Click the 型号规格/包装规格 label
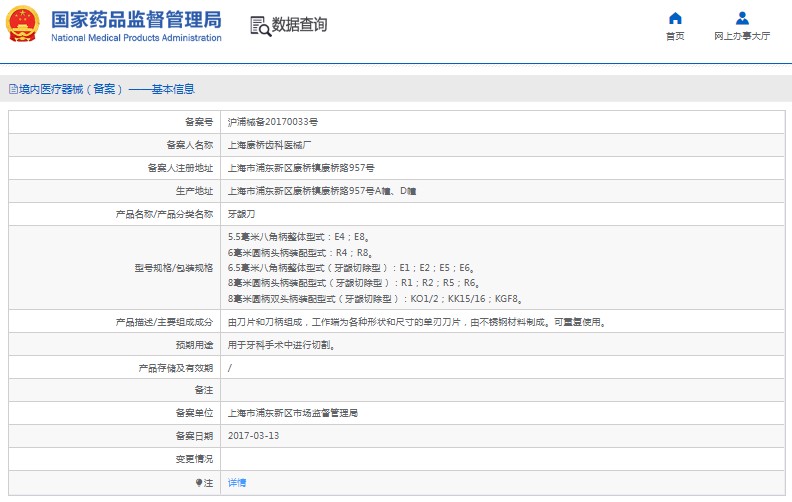Screen dimensions: 792x502 (x=174, y=268)
